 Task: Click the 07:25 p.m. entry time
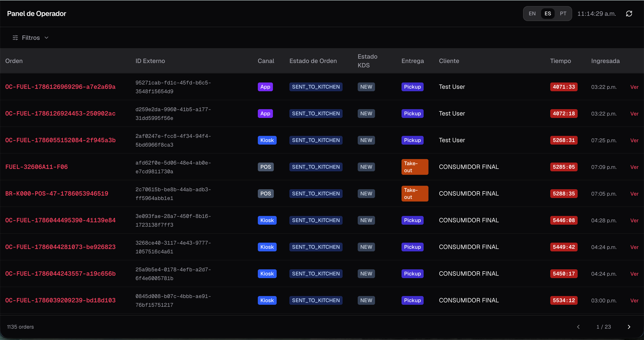pyautogui.click(x=604, y=140)
